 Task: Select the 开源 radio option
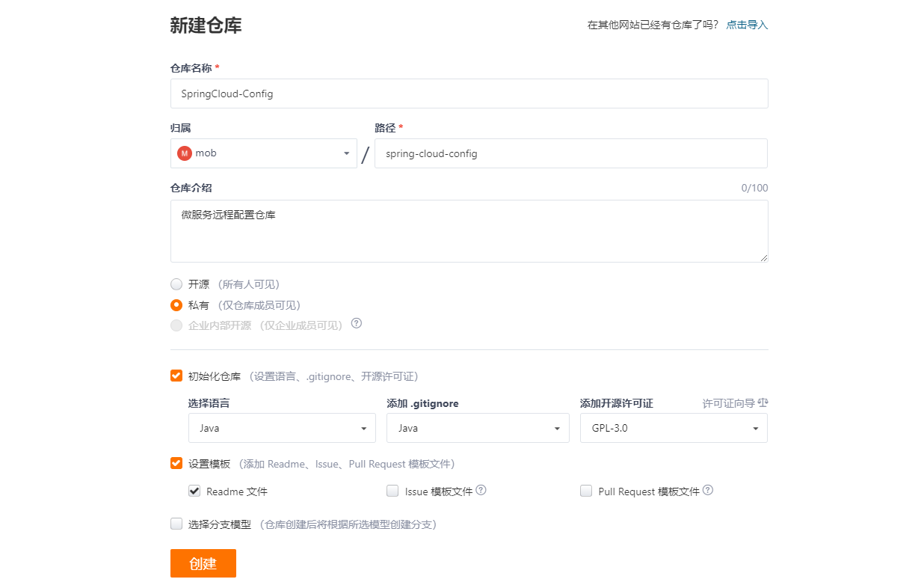pyautogui.click(x=176, y=284)
